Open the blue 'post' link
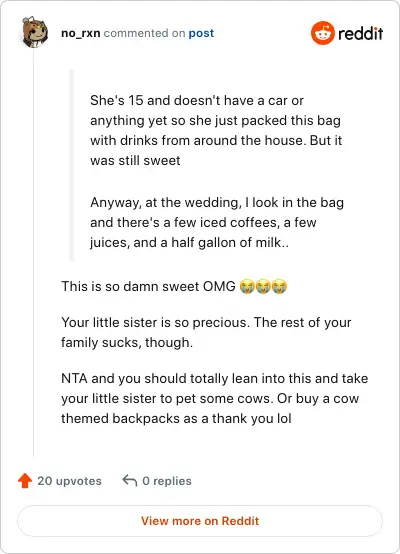This screenshot has height=554, width=400. pyautogui.click(x=201, y=33)
